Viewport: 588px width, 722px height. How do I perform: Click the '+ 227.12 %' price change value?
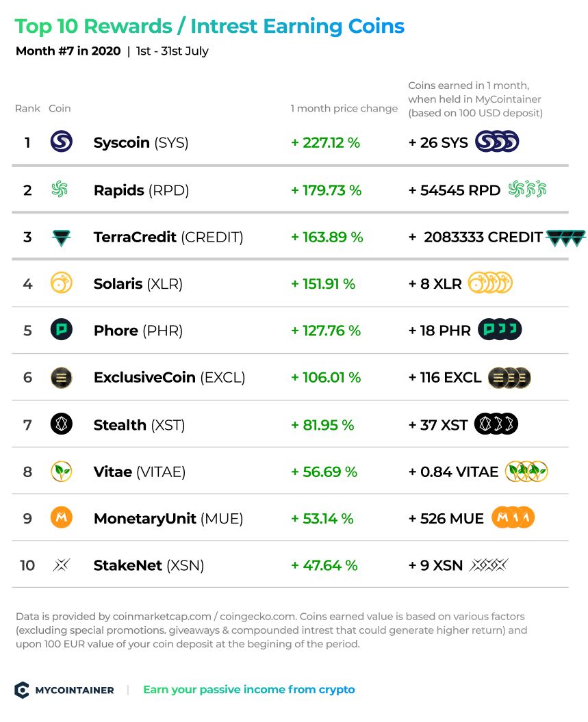tap(326, 143)
